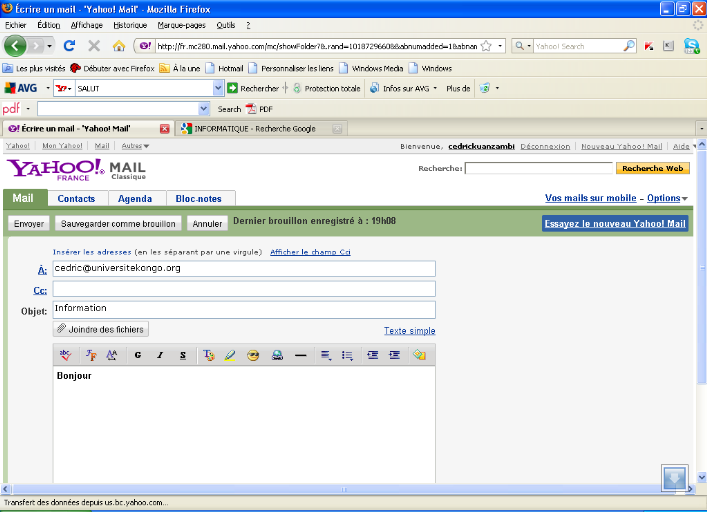Screen dimensions: 707x512
Task: Decrease indent in the message editor
Action: pyautogui.click(x=372, y=355)
